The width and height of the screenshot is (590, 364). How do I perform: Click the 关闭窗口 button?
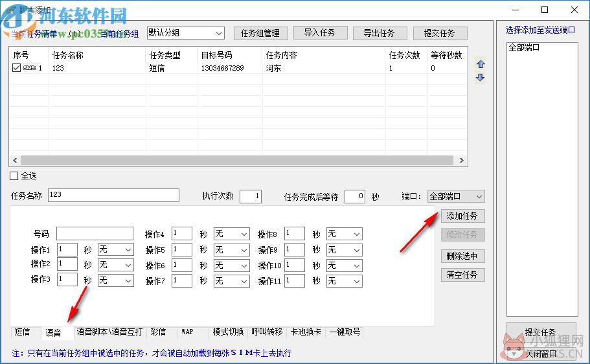[541, 354]
